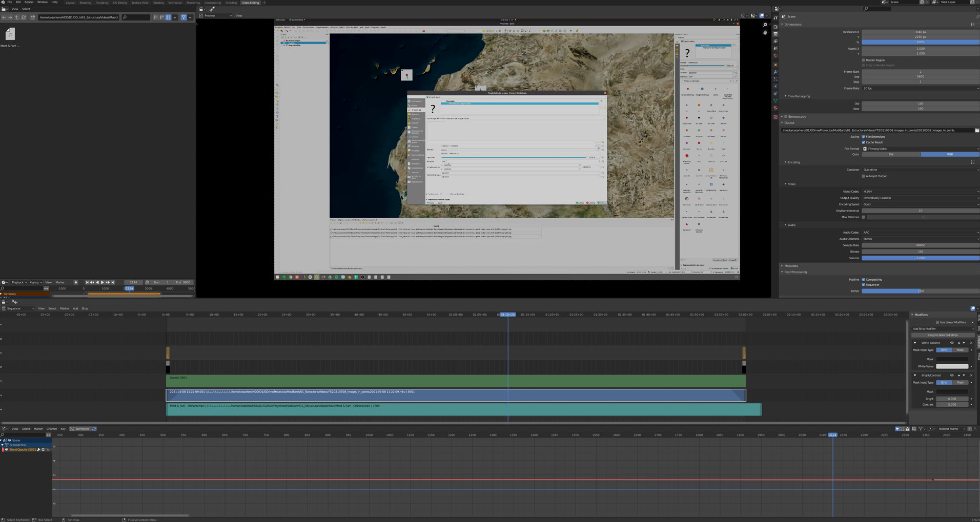Create a new directory in file browser
This screenshot has width=980, height=522.
(x=32, y=17)
